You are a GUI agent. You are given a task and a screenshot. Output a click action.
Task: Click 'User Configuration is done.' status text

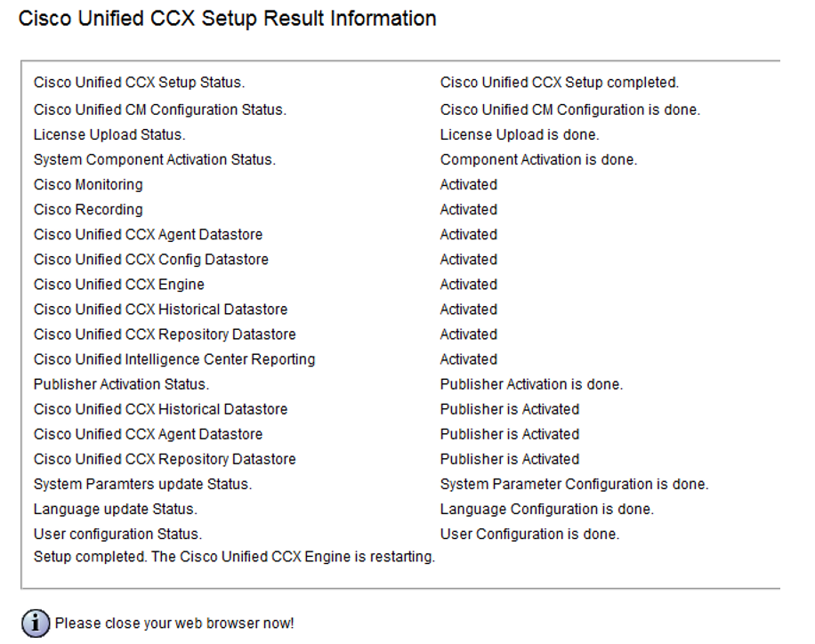(529, 534)
